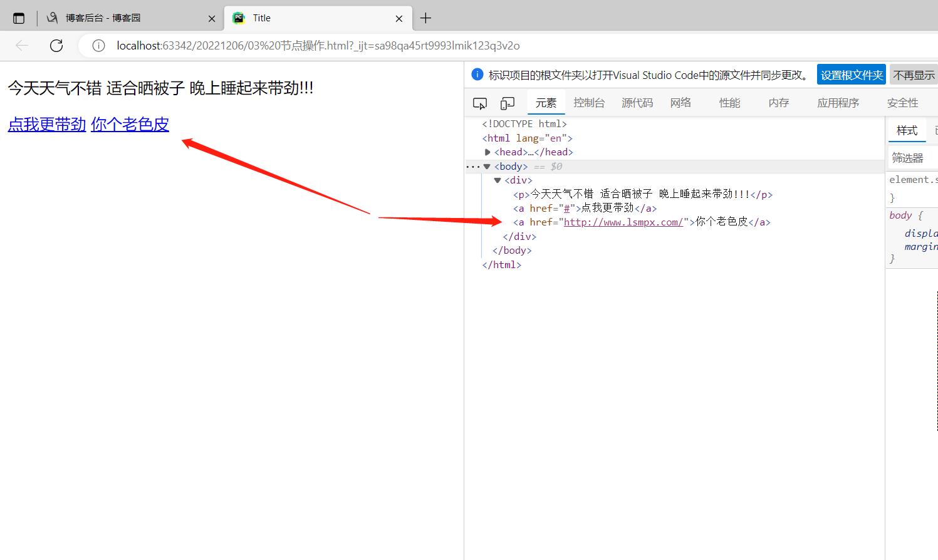Open a new browser tab
Screen dimensions: 938x560
pos(425,18)
